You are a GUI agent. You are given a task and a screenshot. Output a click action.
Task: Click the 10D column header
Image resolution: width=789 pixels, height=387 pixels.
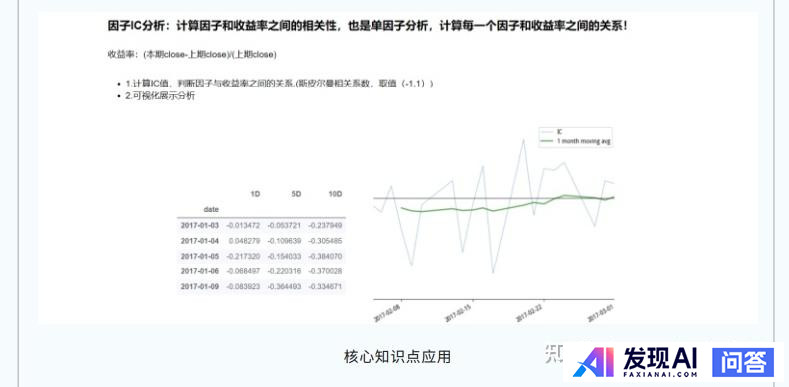coord(335,194)
